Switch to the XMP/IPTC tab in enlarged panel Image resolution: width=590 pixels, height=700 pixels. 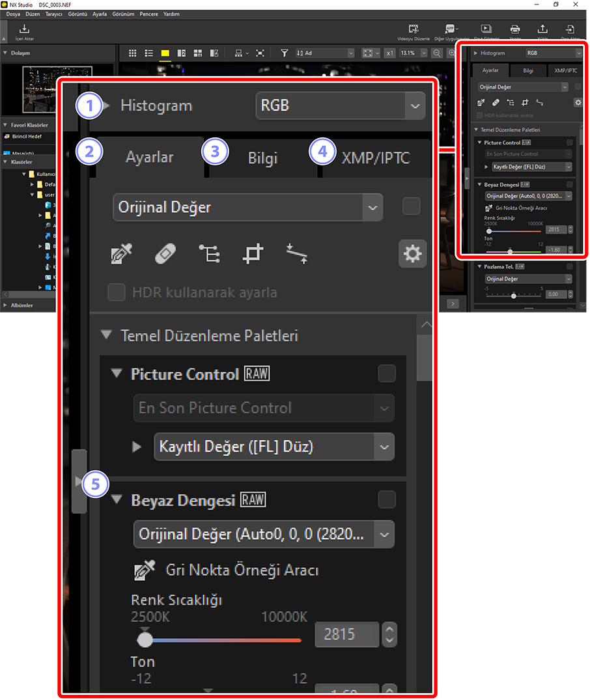point(376,158)
